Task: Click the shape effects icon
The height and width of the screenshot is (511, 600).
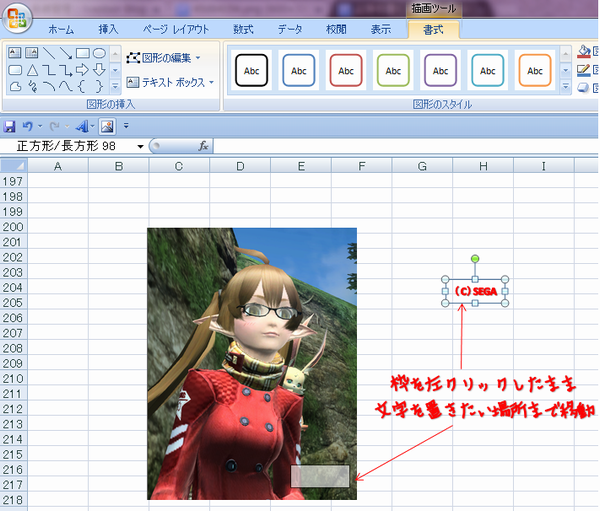Action: click(x=584, y=88)
